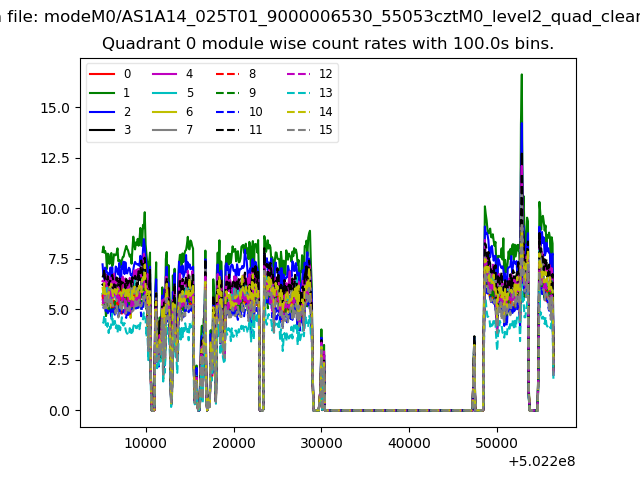Image resolution: width=640 pixels, height=480 pixels.
Task: Click the plot title about Quadrant 0 count rates
Action: point(328,44)
